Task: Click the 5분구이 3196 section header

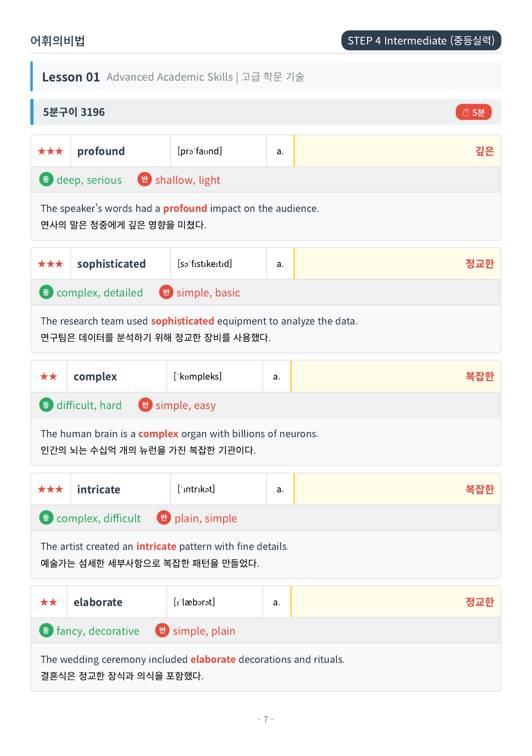Action: click(x=266, y=112)
